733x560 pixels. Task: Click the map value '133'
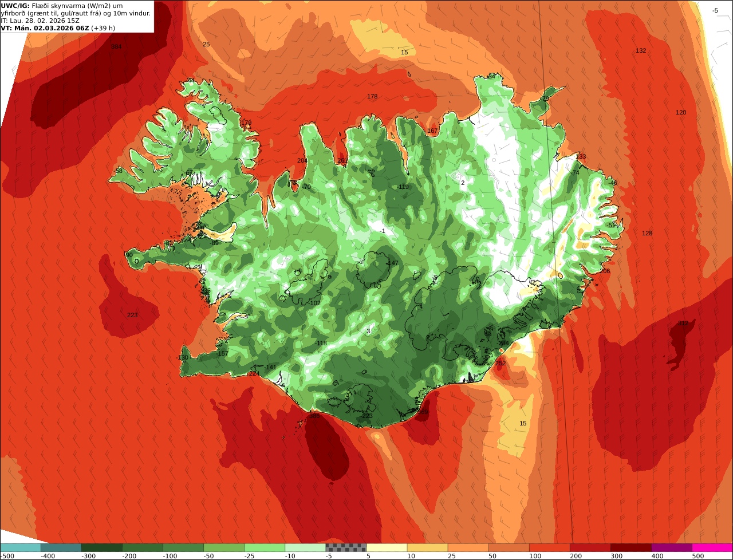(x=581, y=156)
